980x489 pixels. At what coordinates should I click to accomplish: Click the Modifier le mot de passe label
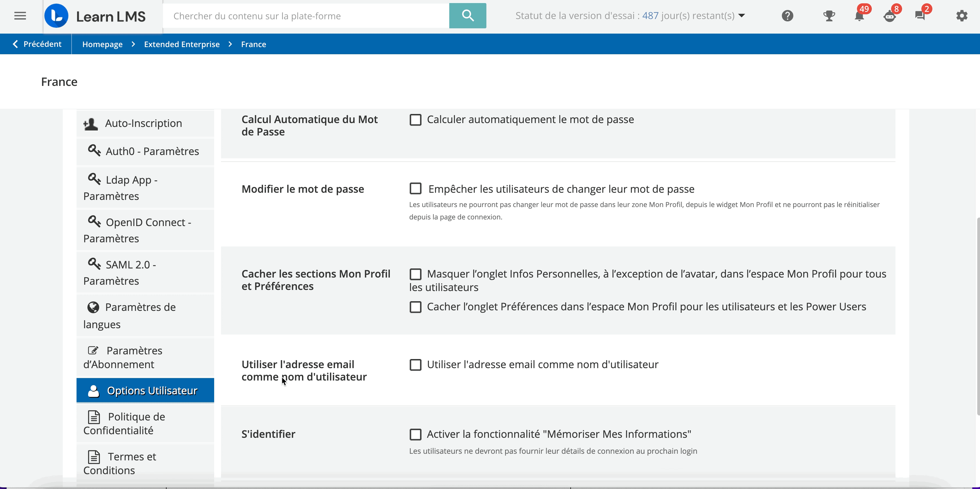303,189
